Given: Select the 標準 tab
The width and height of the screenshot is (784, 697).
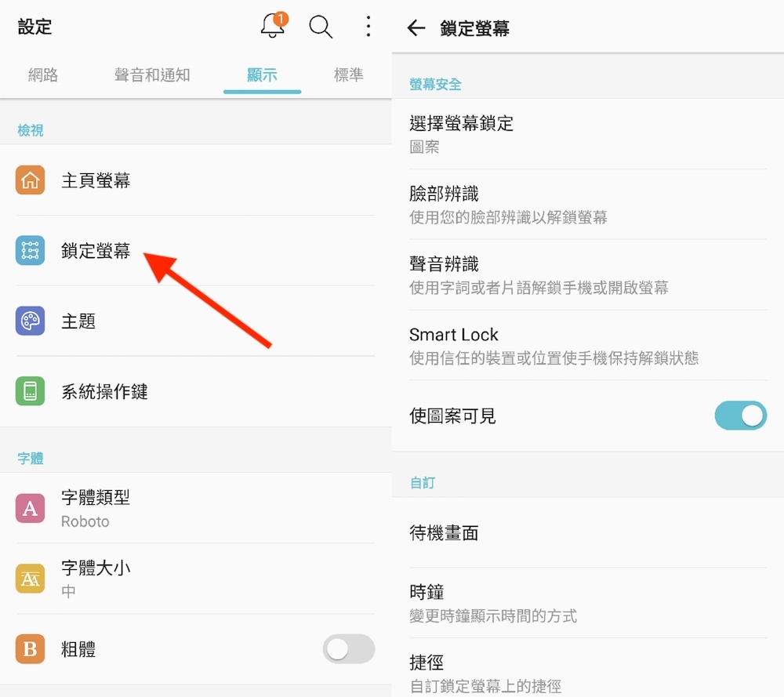Looking at the screenshot, I should [349, 75].
